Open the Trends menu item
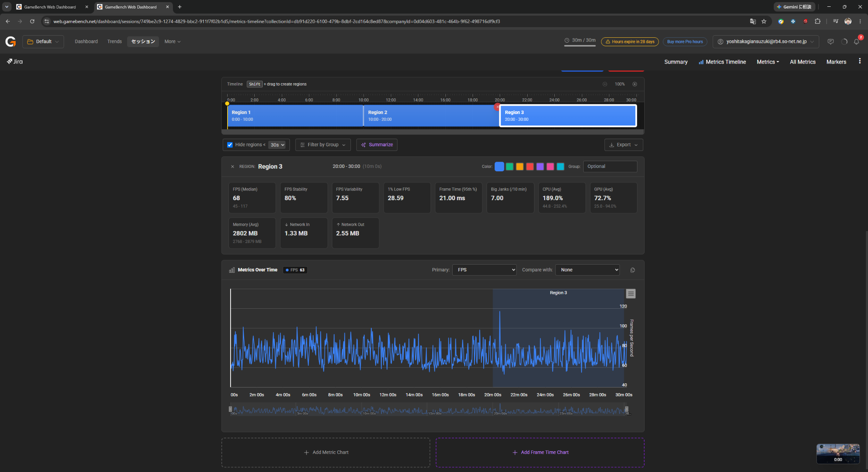Image resolution: width=868 pixels, height=472 pixels. pos(114,42)
